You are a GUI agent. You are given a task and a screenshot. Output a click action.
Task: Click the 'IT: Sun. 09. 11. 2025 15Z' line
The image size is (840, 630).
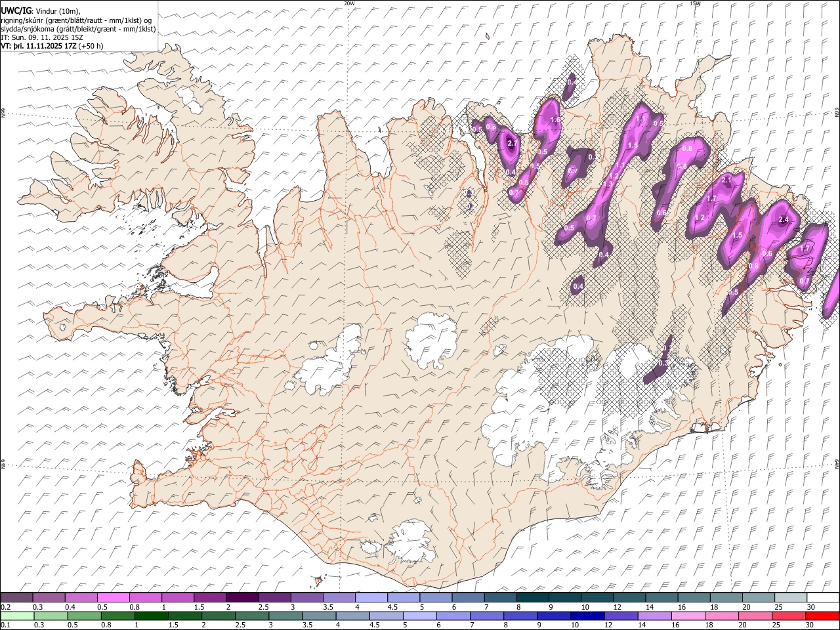(42, 38)
